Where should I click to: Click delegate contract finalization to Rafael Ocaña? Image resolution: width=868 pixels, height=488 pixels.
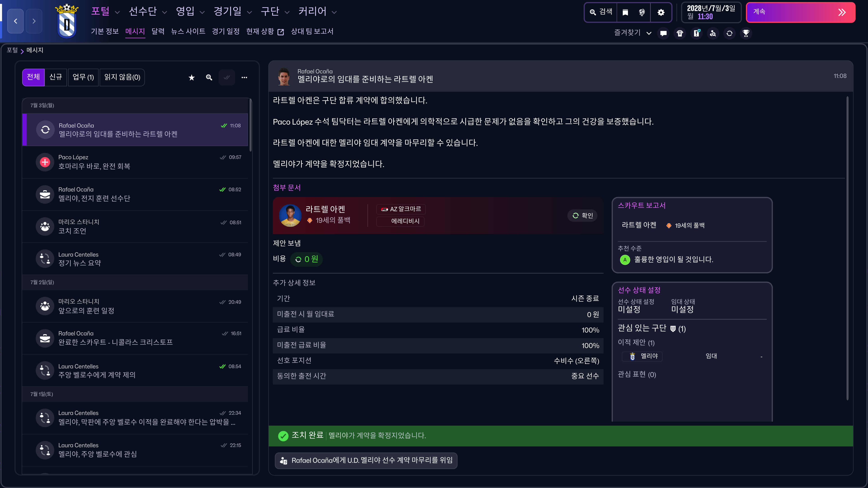pos(366,460)
